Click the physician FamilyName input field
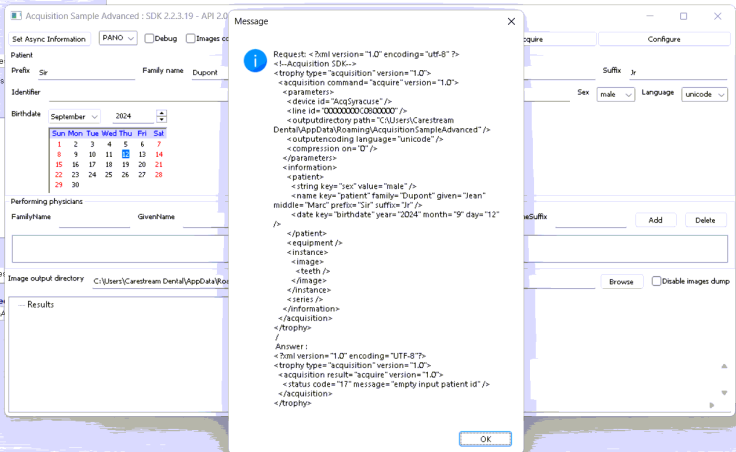This screenshot has width=736, height=452. pyautogui.click(x=94, y=220)
